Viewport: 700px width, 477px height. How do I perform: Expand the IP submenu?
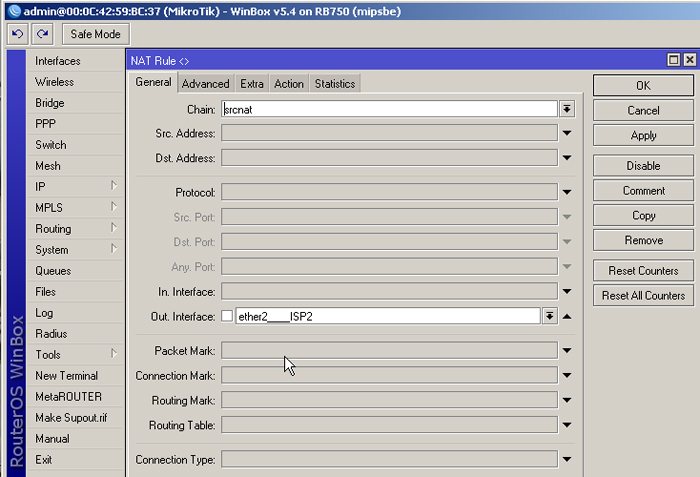point(75,186)
